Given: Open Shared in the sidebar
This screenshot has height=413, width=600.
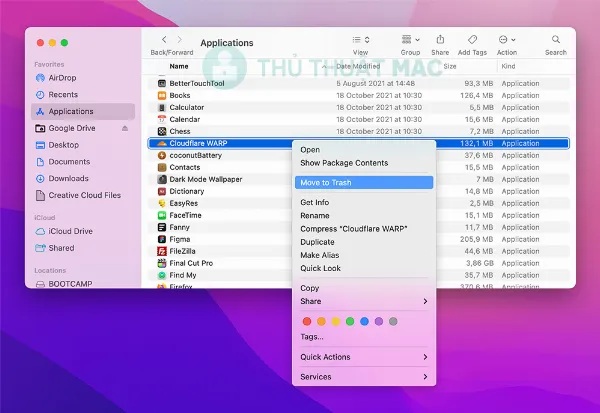Looking at the screenshot, I should coord(83,248).
